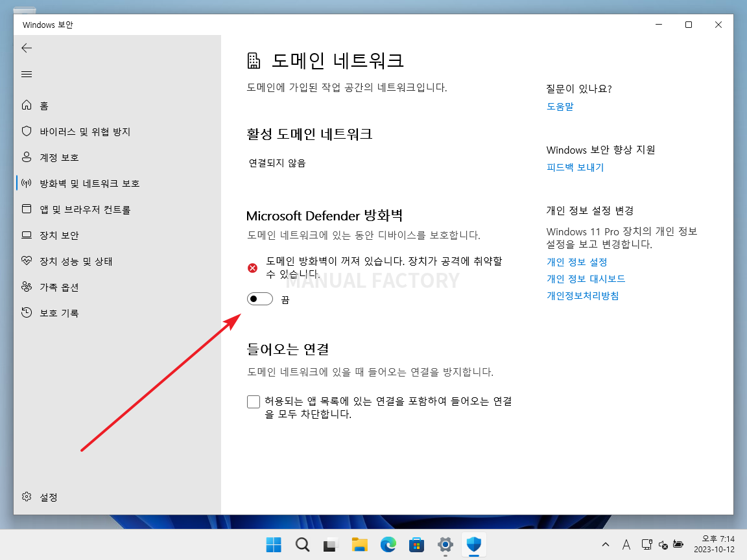
Task: Click the history clock icon for 보호 기록
Action: 27,313
